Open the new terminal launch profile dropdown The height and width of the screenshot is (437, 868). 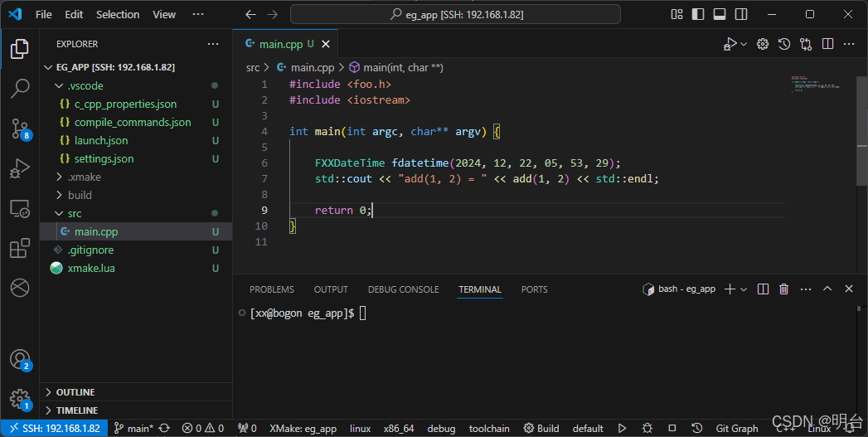[x=744, y=289]
